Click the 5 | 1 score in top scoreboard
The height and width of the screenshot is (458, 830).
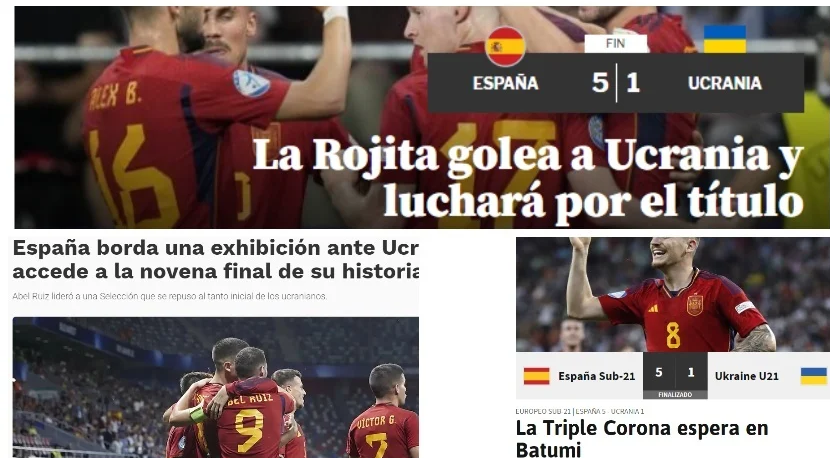pos(616,83)
